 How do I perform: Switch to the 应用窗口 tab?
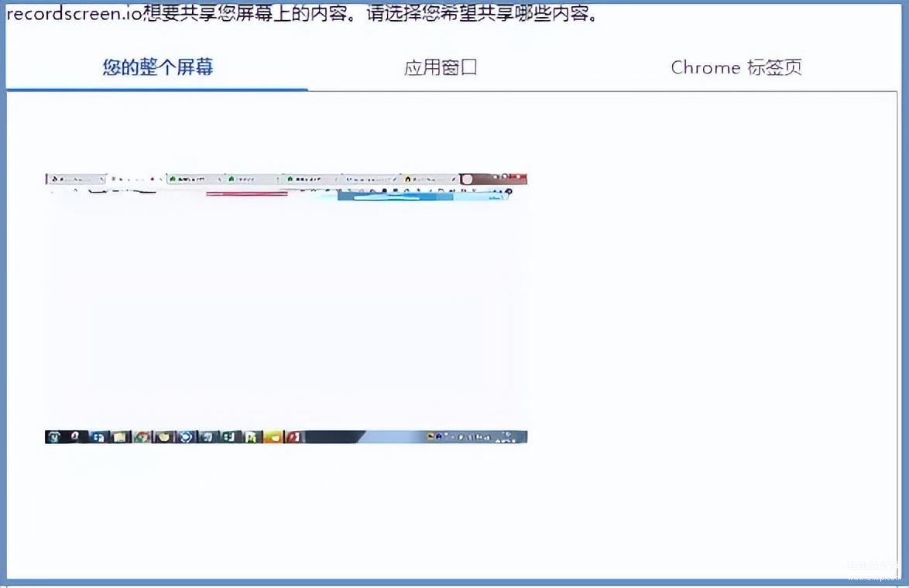tap(441, 67)
